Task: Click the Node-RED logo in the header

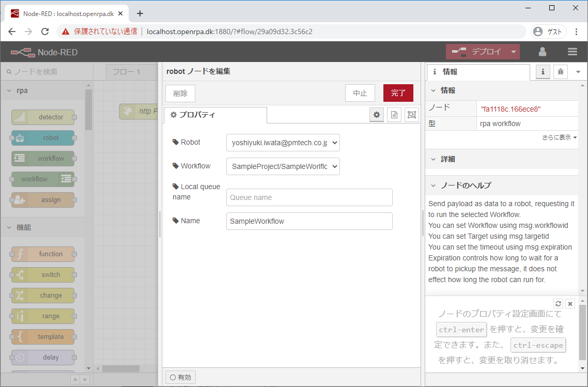Action: pos(44,52)
